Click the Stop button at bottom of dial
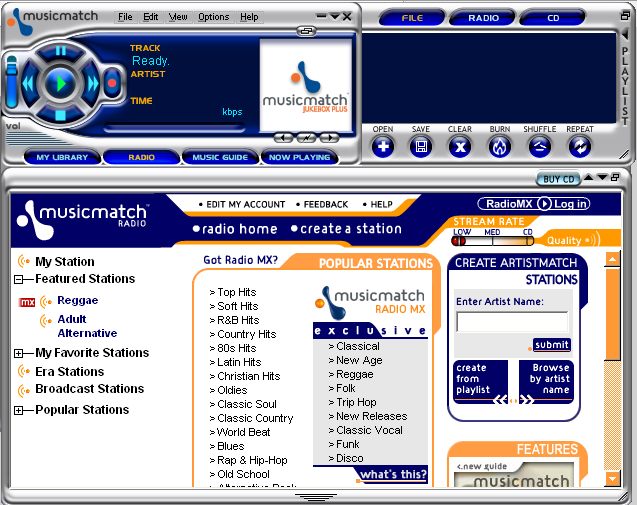The width and height of the screenshot is (637, 505). click(x=61, y=115)
